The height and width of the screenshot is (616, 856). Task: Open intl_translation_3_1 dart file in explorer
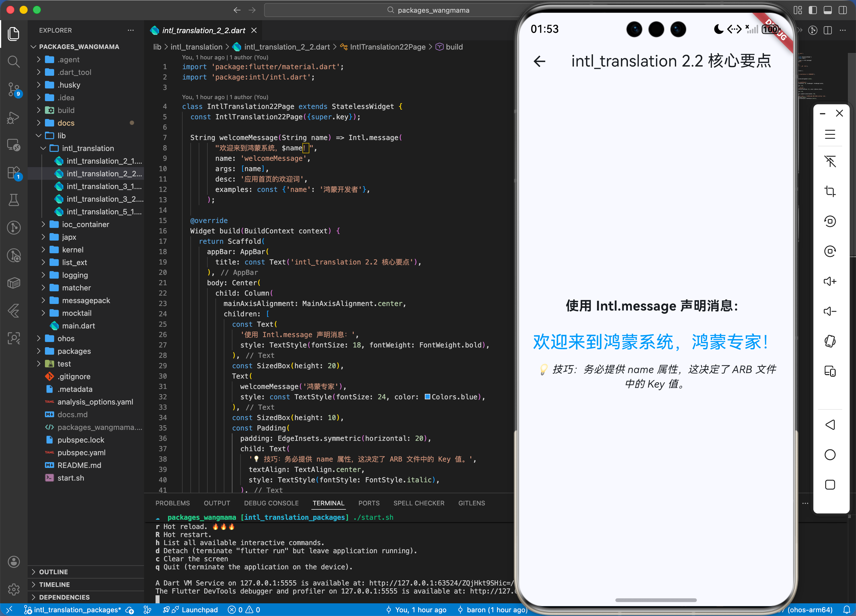(x=86, y=186)
